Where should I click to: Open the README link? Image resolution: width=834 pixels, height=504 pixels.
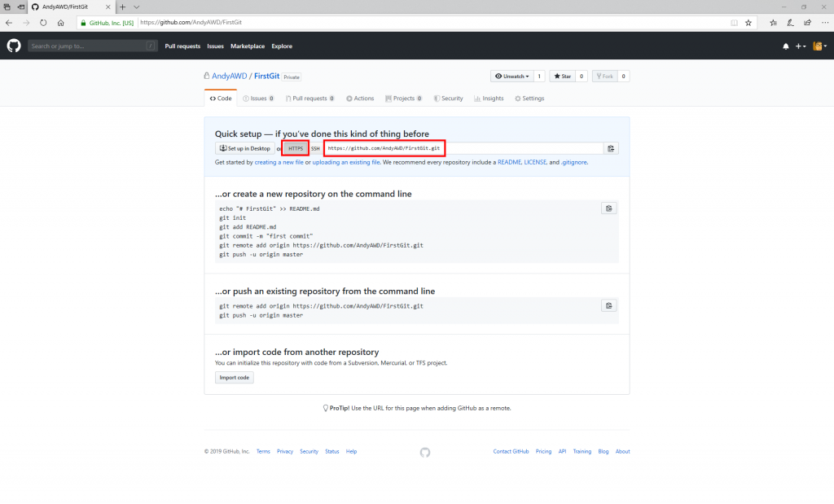(x=509, y=162)
